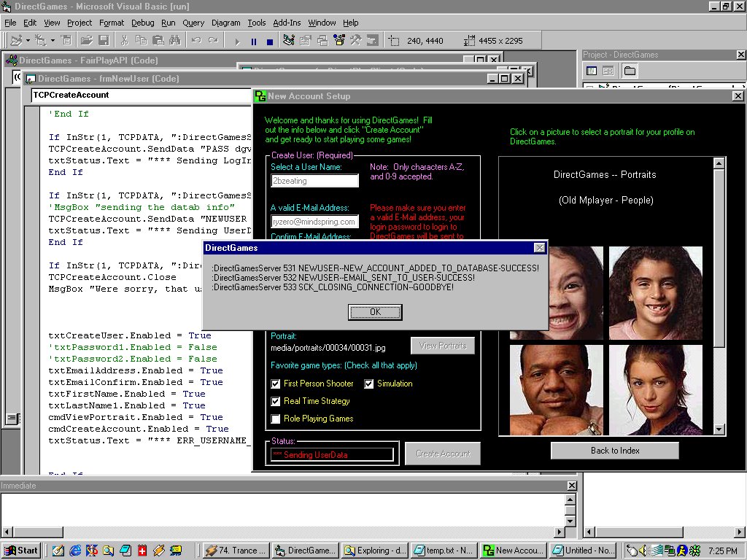Click the View Portraits button
This screenshot has width=747, height=560.
point(443,346)
